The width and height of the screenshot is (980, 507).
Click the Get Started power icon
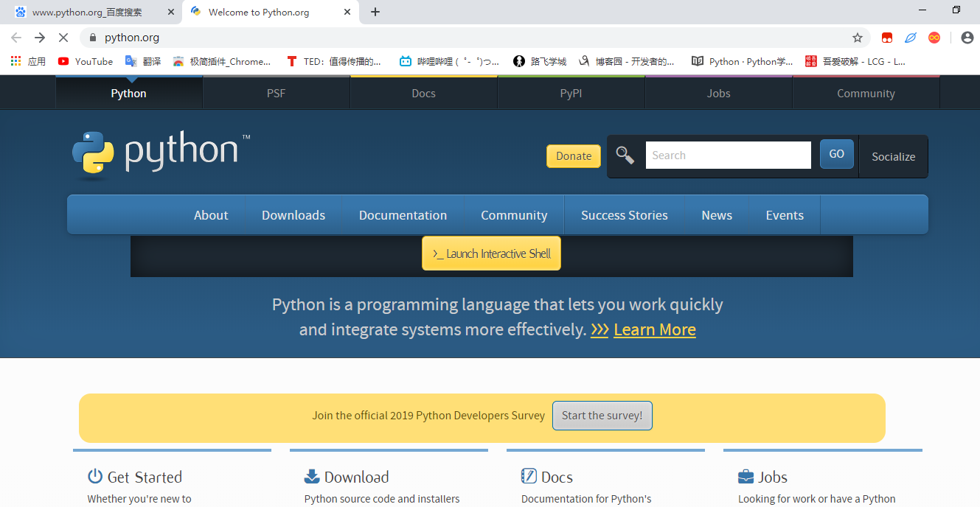point(95,476)
